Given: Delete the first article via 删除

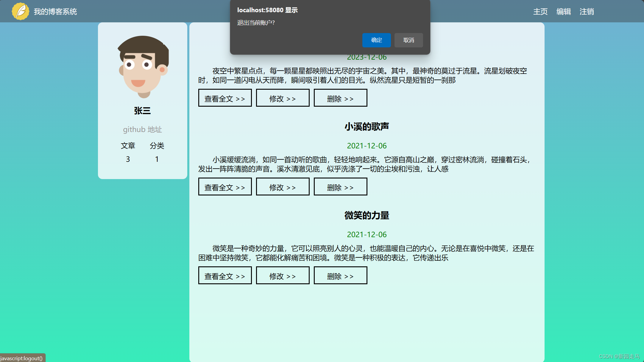Looking at the screenshot, I should 340,98.
